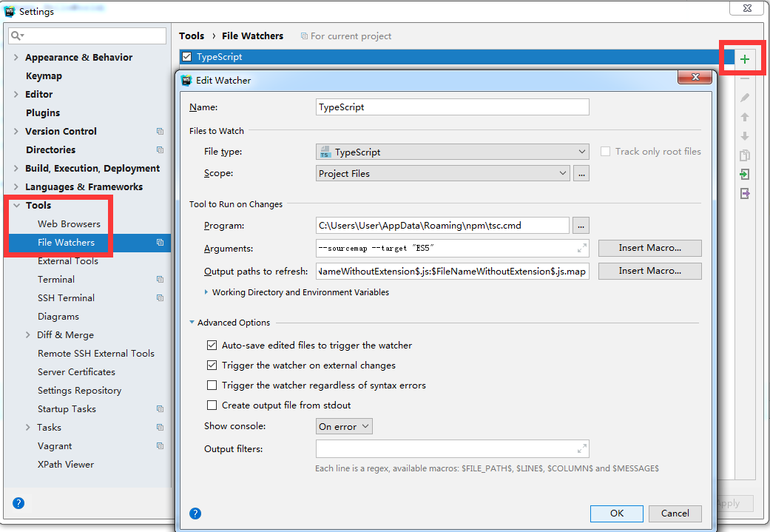Enable Create output file from stdout

pos(212,405)
